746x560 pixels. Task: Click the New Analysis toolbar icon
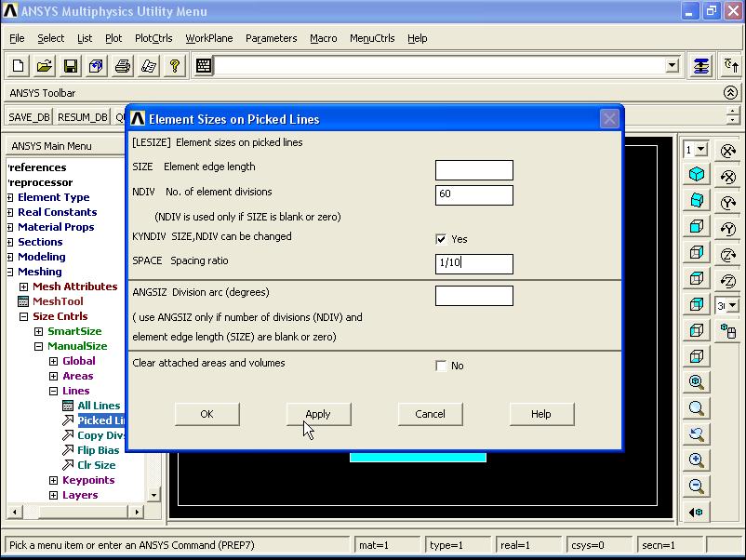tap(18, 66)
